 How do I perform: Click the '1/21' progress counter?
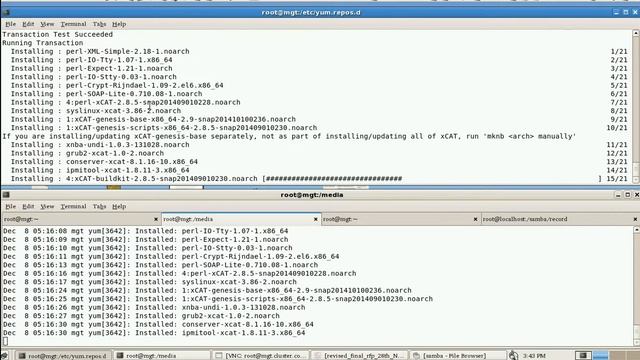619,51
